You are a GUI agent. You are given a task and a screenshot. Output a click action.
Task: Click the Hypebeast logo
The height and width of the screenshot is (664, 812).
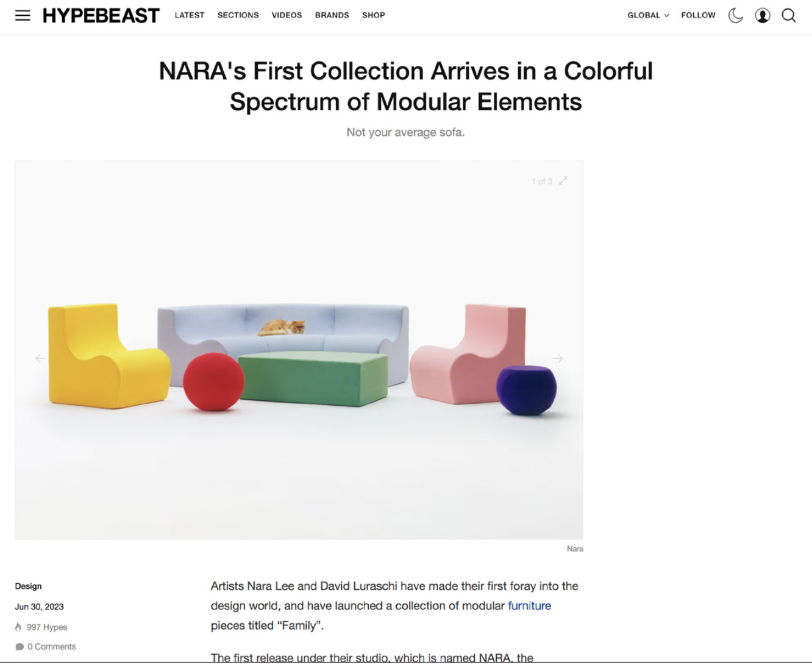(x=101, y=15)
